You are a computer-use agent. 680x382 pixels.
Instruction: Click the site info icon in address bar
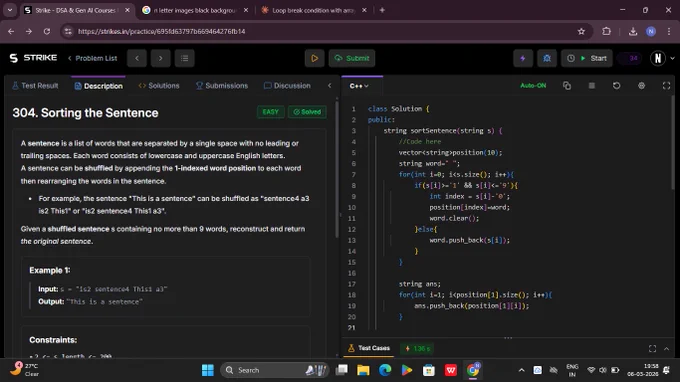pos(68,31)
